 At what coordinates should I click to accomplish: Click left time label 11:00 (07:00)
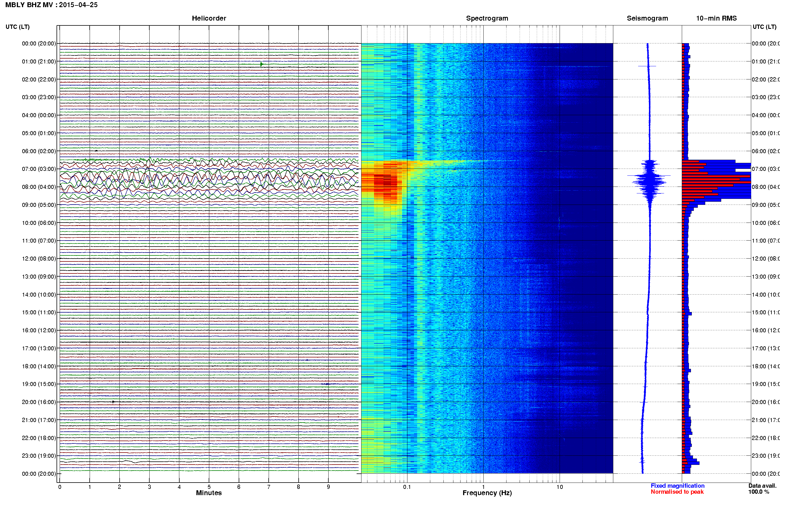(39, 241)
